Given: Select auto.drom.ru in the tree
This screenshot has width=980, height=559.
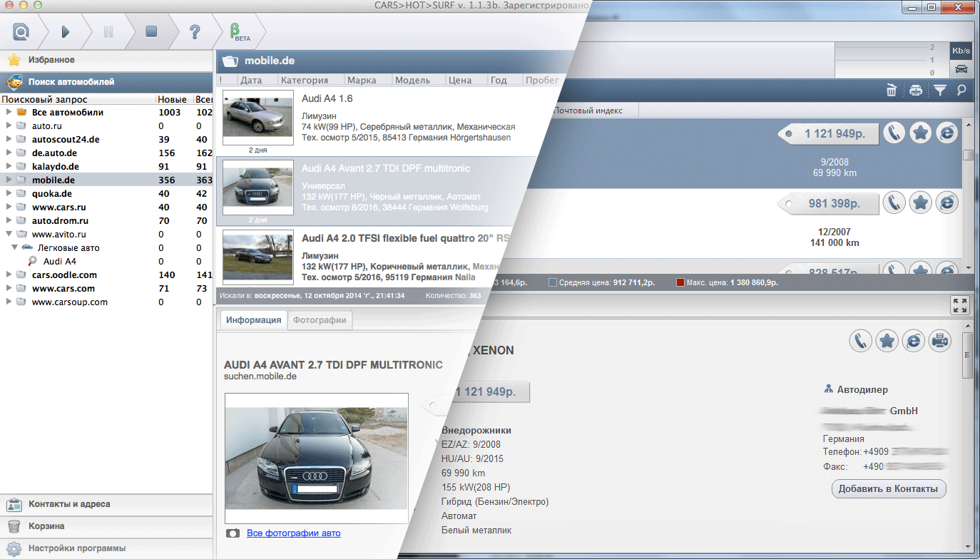Looking at the screenshot, I should pos(60,220).
